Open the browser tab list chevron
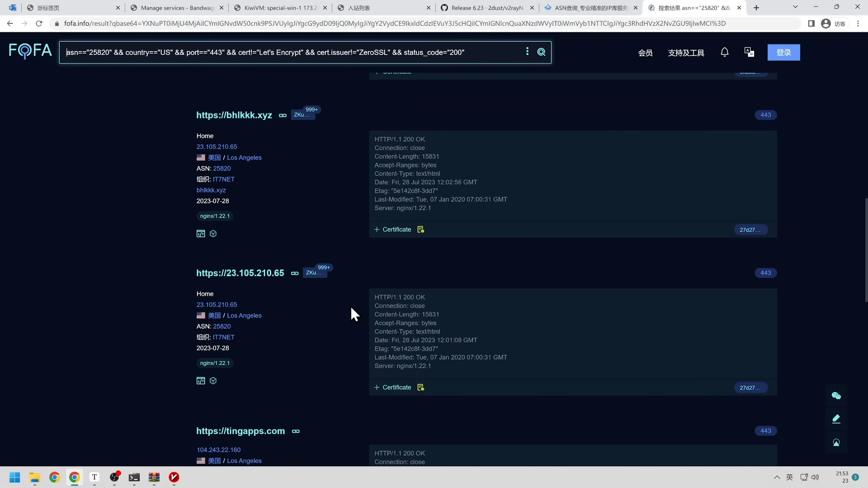The height and width of the screenshot is (488, 868). [795, 7]
